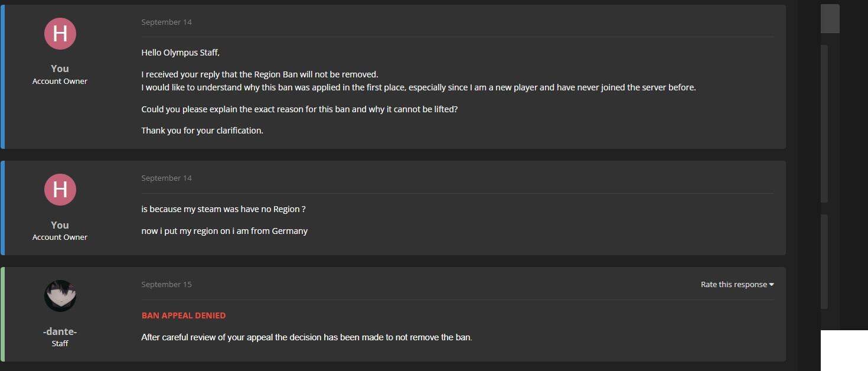Click the "After careful review" decision text
This screenshot has height=371, width=868.
tap(306, 337)
